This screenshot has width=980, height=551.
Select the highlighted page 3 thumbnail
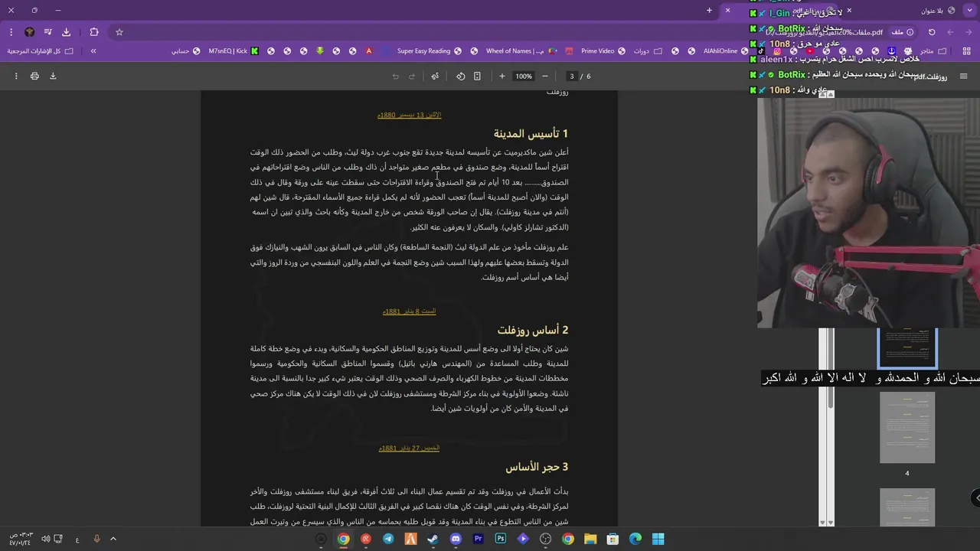pos(907,348)
